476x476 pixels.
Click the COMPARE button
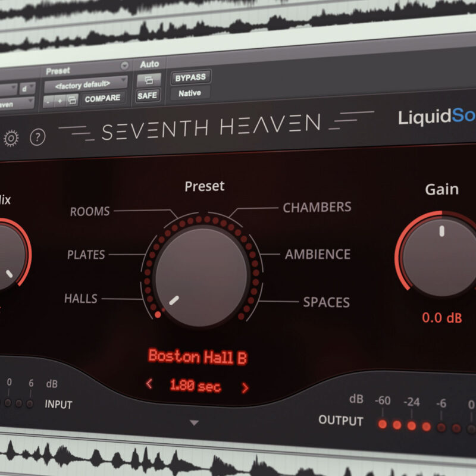pos(102,98)
